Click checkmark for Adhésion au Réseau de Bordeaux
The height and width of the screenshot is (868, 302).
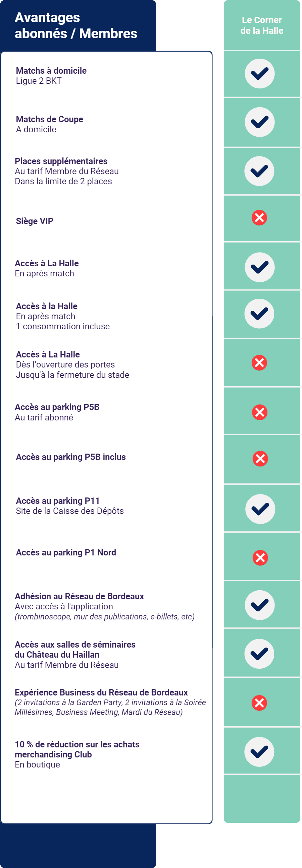coord(259,605)
